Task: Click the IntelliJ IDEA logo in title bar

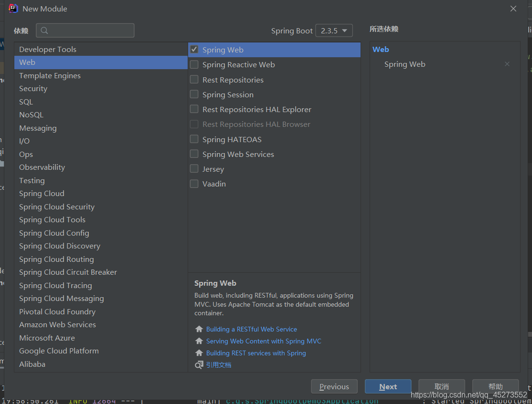Action: [13, 9]
